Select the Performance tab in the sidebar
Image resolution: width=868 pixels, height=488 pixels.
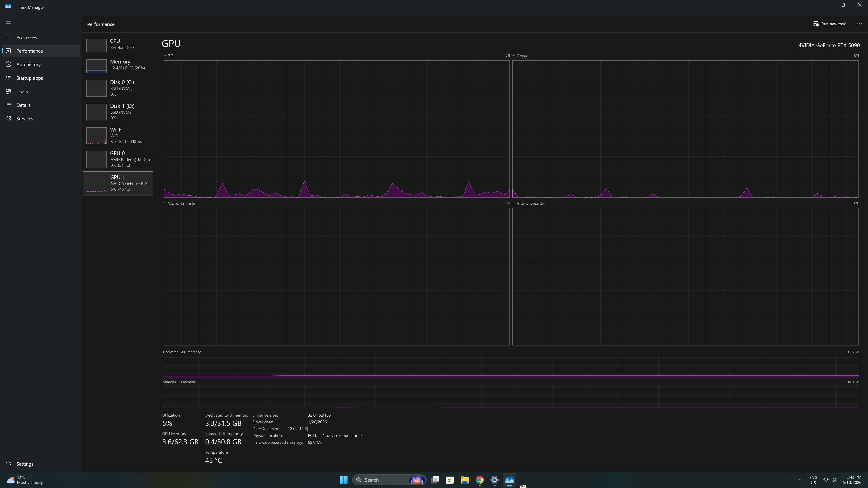[41, 51]
